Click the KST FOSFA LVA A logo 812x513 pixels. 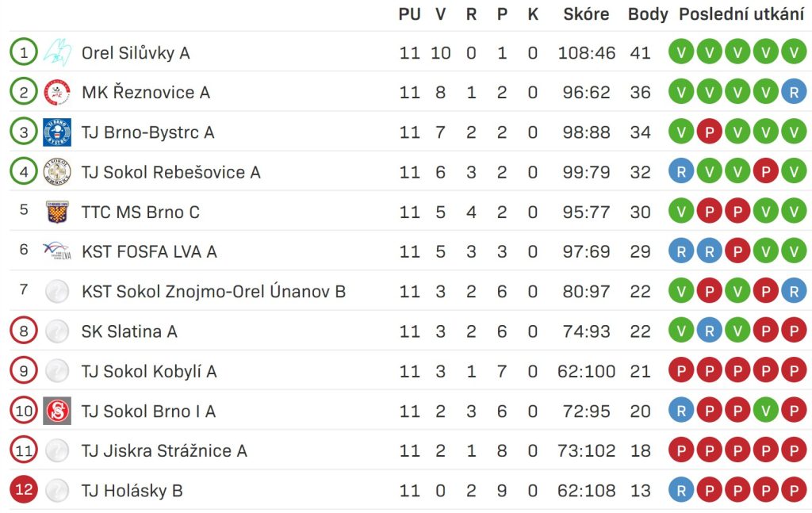57,251
